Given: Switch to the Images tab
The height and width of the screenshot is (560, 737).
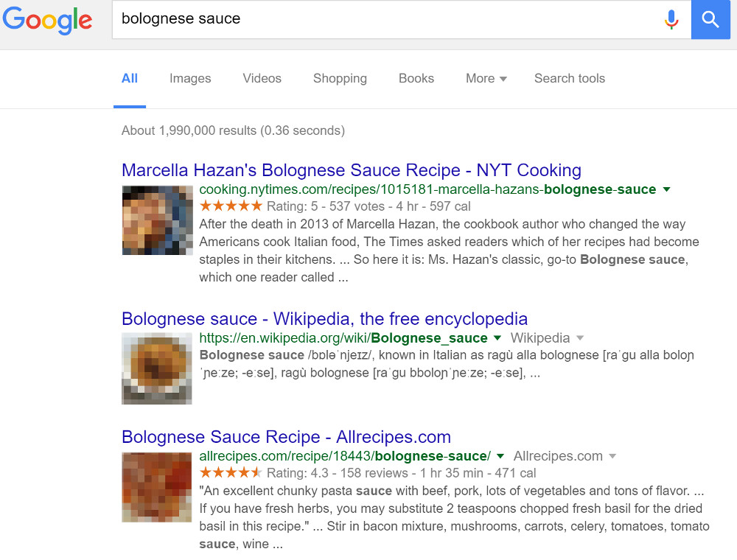Looking at the screenshot, I should 189,78.
